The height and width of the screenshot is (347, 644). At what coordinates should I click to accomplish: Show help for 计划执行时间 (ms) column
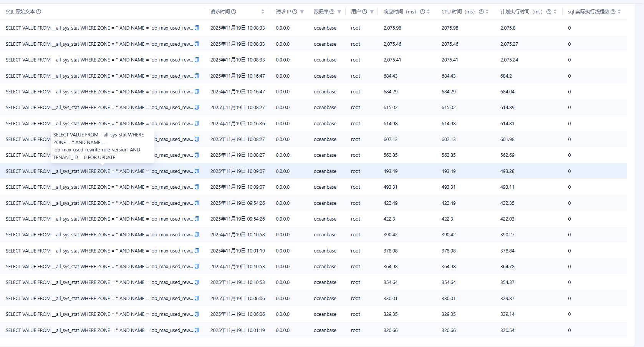point(549,12)
